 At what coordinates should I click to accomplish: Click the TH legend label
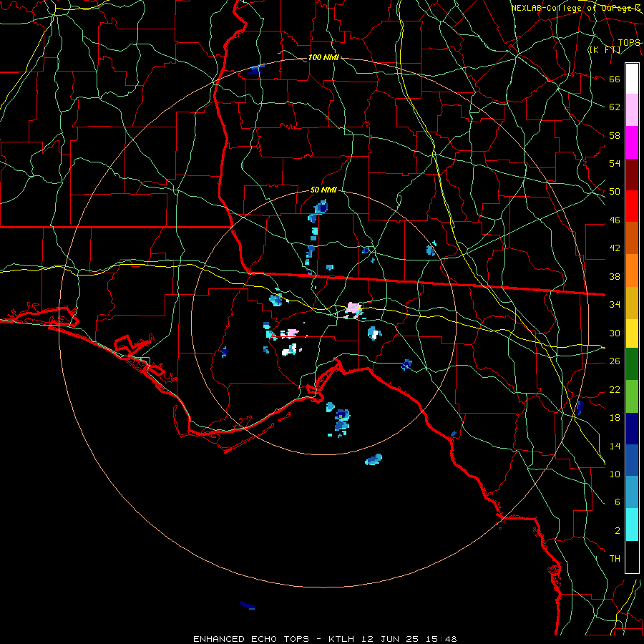point(615,559)
